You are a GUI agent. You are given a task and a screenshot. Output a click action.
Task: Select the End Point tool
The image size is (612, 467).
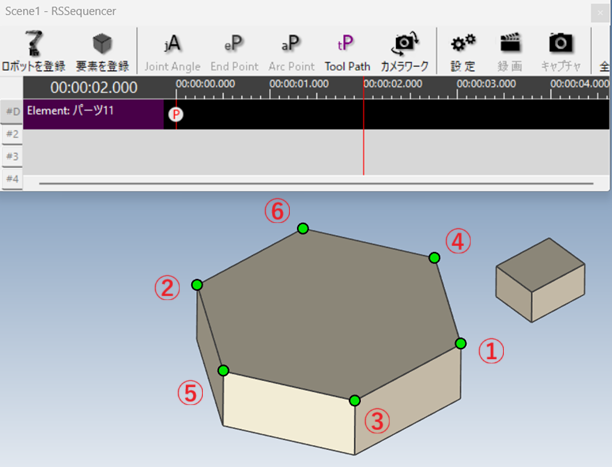(233, 44)
